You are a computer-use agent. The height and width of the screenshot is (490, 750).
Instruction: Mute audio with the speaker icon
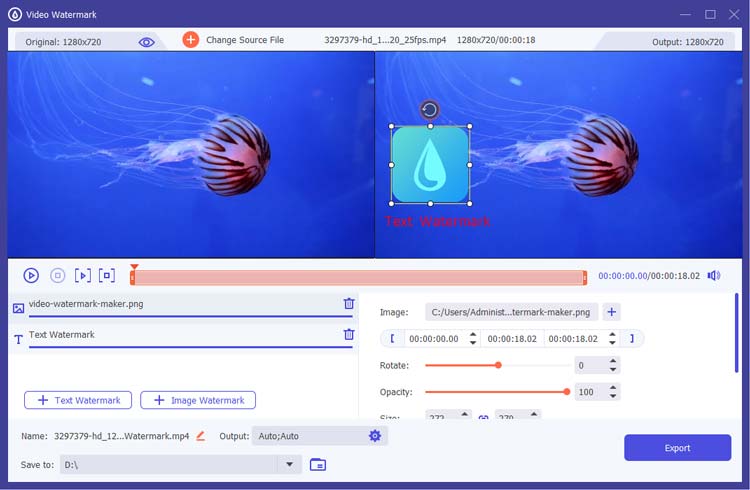(x=714, y=276)
